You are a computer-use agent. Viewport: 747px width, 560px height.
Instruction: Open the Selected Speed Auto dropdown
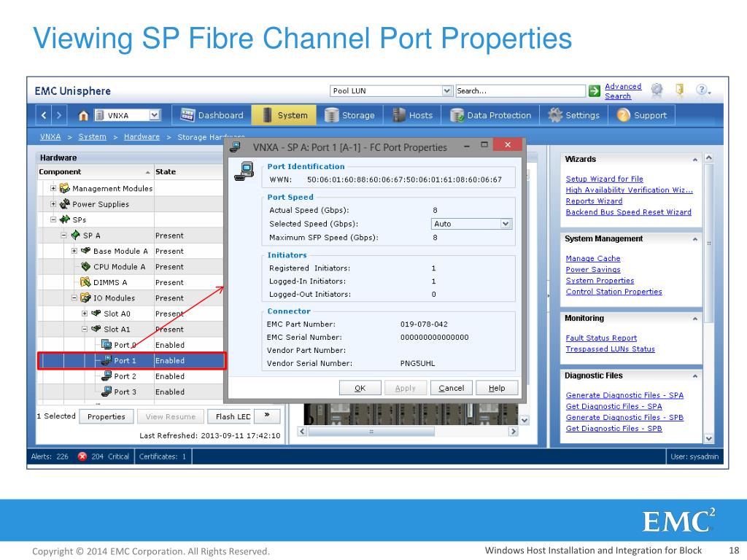506,224
